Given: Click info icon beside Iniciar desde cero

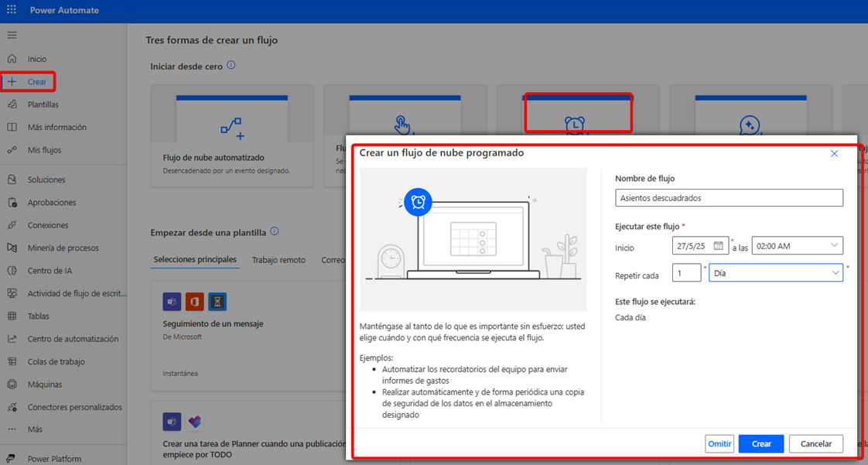Looking at the screenshot, I should [x=231, y=65].
